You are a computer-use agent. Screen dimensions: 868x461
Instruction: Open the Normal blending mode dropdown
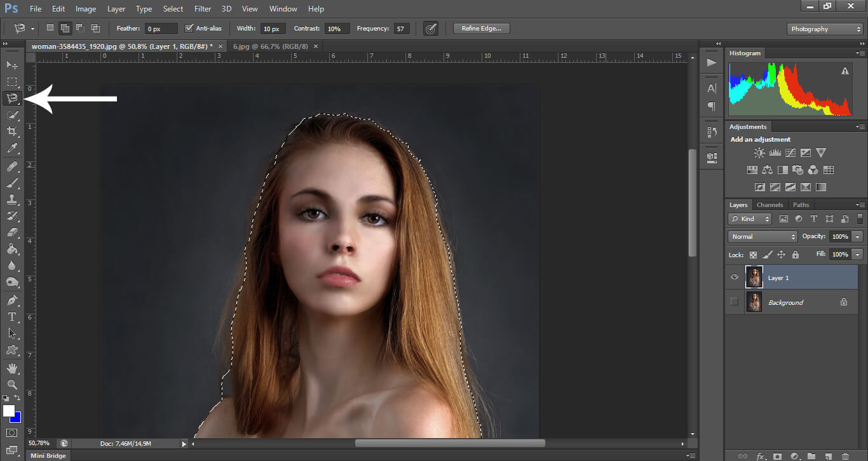point(763,236)
